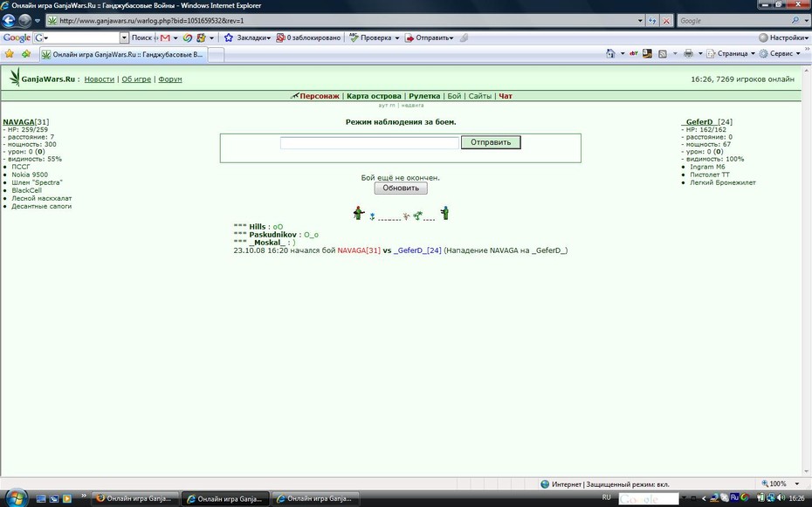Click the browser Back arrow button
812x507 pixels.
click(9, 21)
